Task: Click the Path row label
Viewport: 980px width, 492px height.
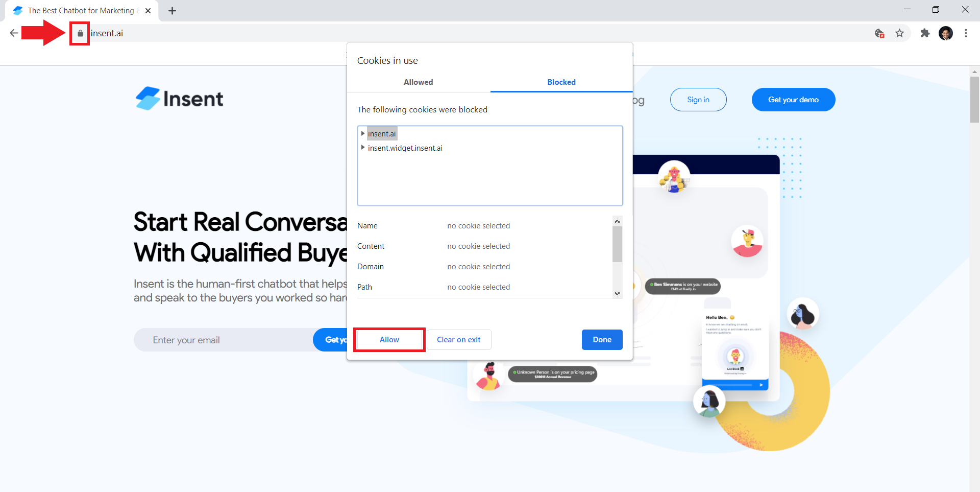Action: tap(364, 287)
